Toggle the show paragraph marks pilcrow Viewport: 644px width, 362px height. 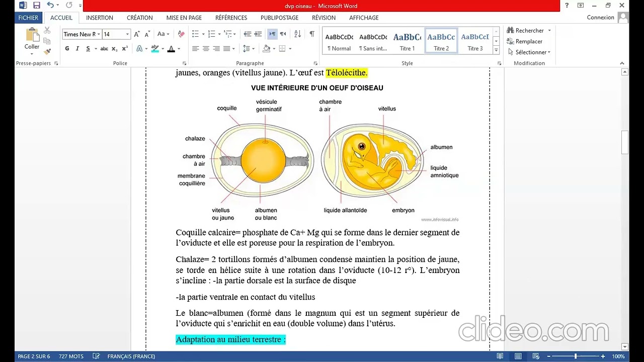click(311, 34)
